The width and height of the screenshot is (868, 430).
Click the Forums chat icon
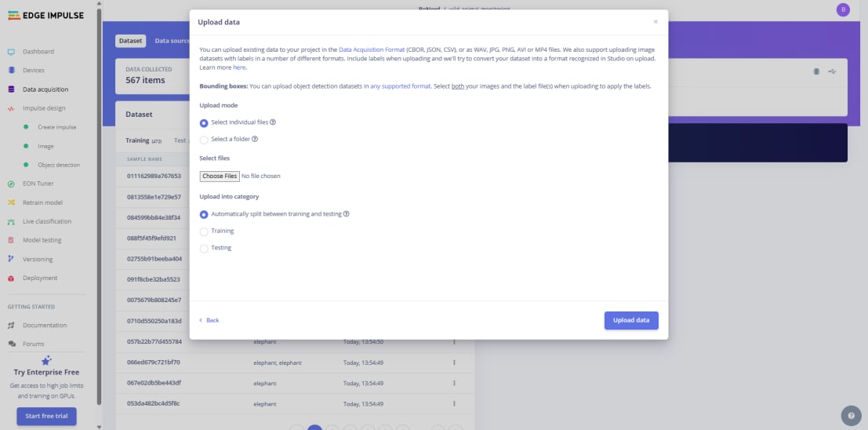pyautogui.click(x=11, y=344)
